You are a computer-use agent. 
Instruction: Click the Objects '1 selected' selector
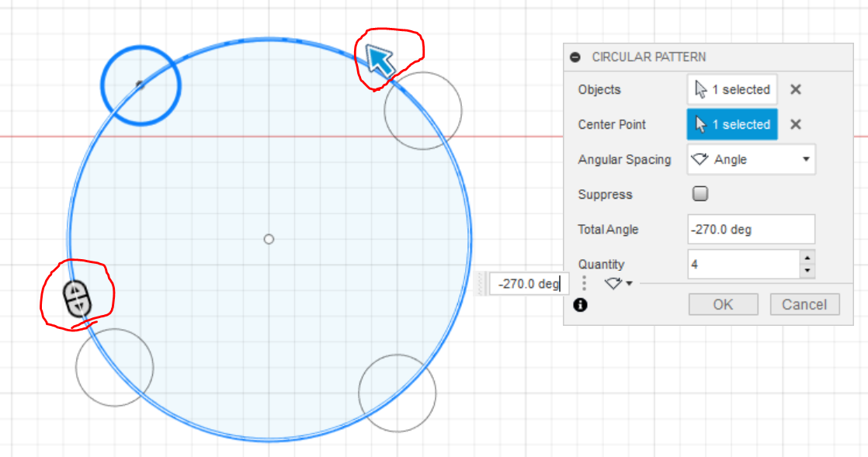[732, 90]
